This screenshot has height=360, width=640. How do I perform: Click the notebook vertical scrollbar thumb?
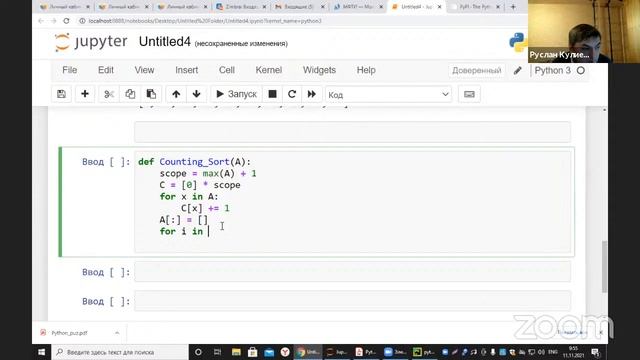(604, 267)
